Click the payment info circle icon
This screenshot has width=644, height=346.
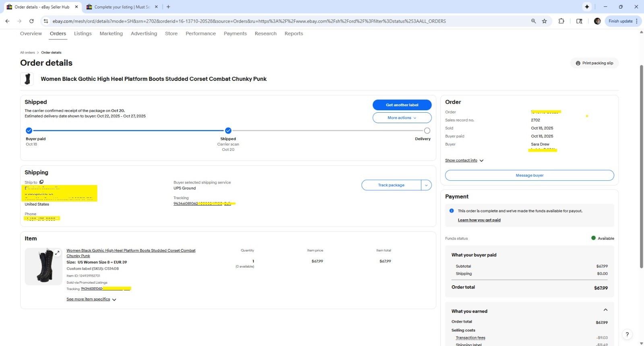(452, 211)
